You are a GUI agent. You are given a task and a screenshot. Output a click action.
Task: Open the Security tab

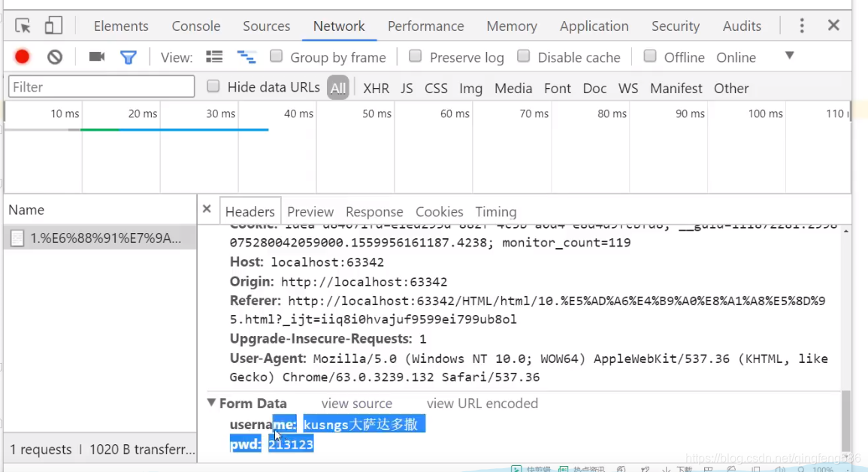(676, 26)
